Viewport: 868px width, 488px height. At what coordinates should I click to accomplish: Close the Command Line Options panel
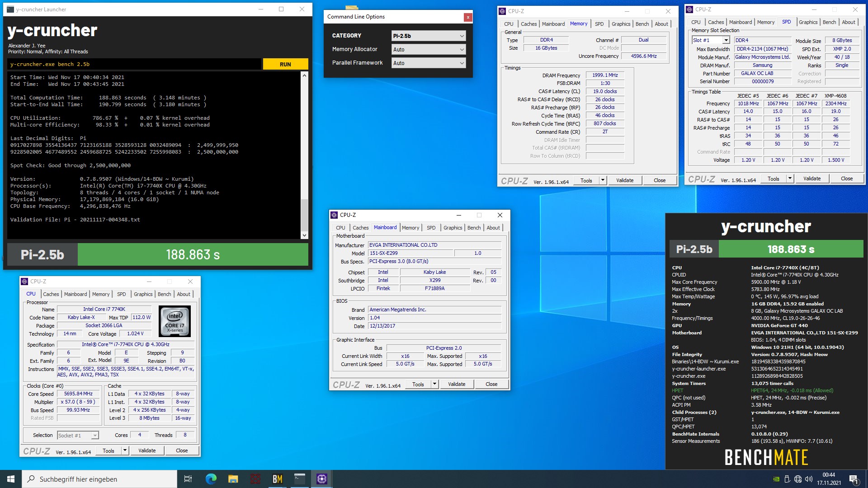[x=468, y=17]
